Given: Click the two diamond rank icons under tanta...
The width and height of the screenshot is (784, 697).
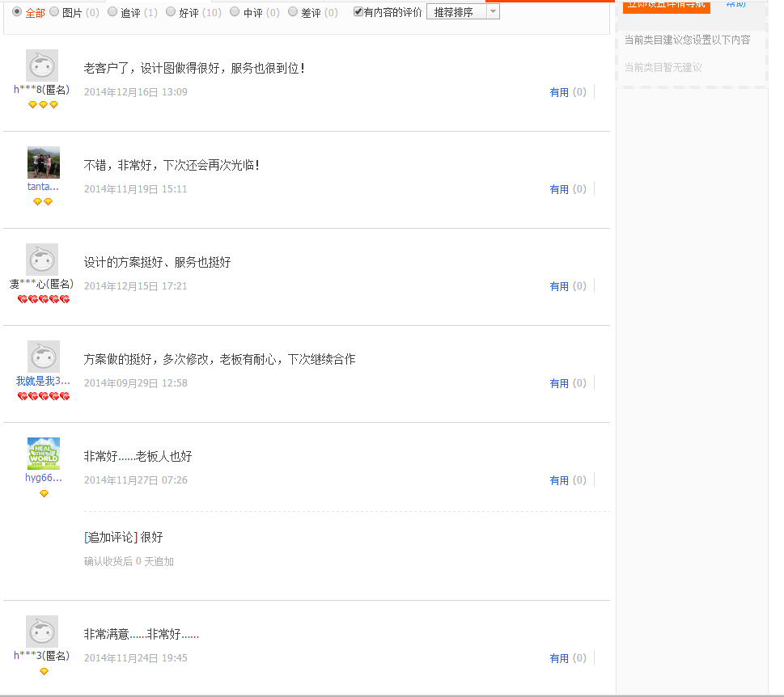Looking at the screenshot, I should click(x=43, y=202).
